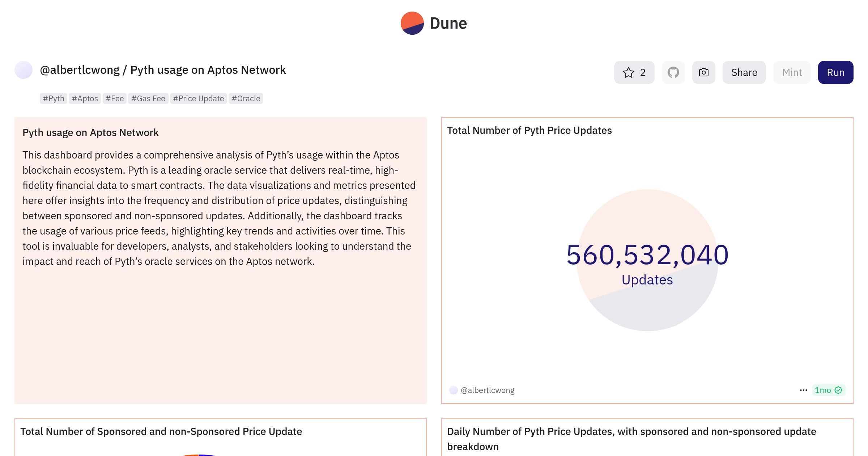Open the @albertlcwong dashboard title link
The width and height of the screenshot is (868, 456).
point(163,70)
